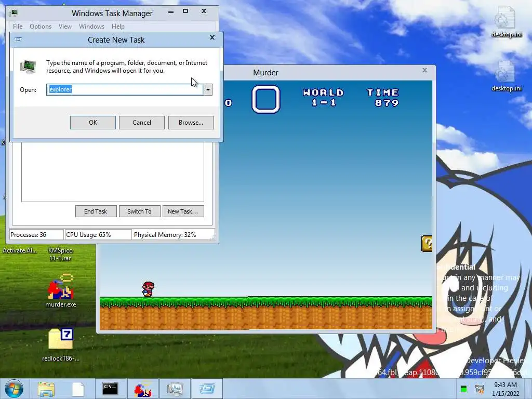Select the upper desktop.ini desktop file

507,21
